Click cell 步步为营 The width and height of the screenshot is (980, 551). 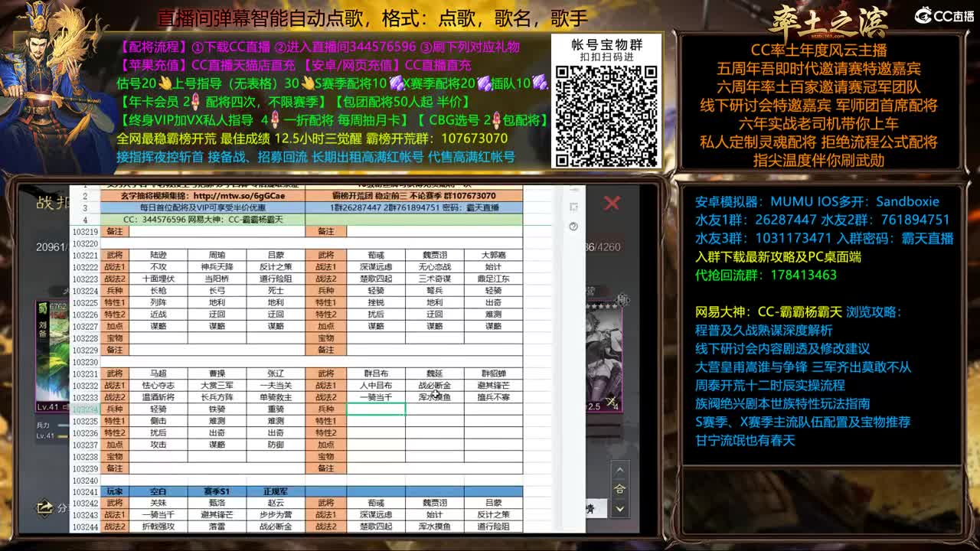[x=276, y=515]
